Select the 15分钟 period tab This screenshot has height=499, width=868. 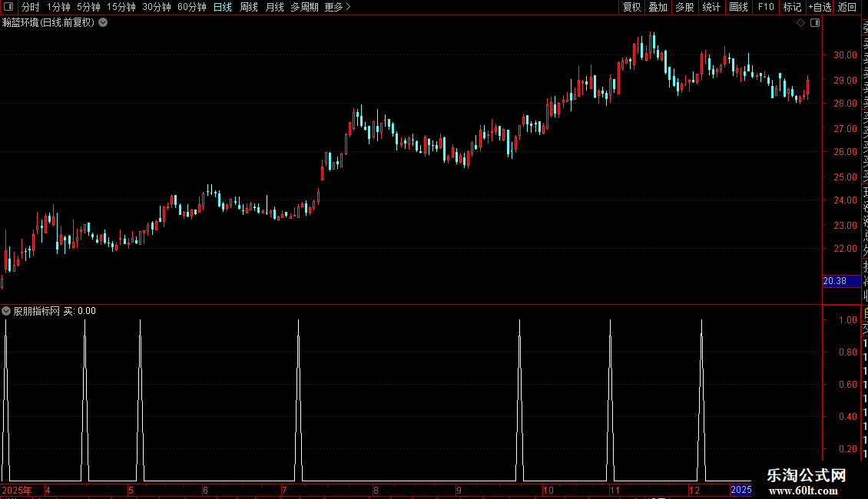[121, 7]
